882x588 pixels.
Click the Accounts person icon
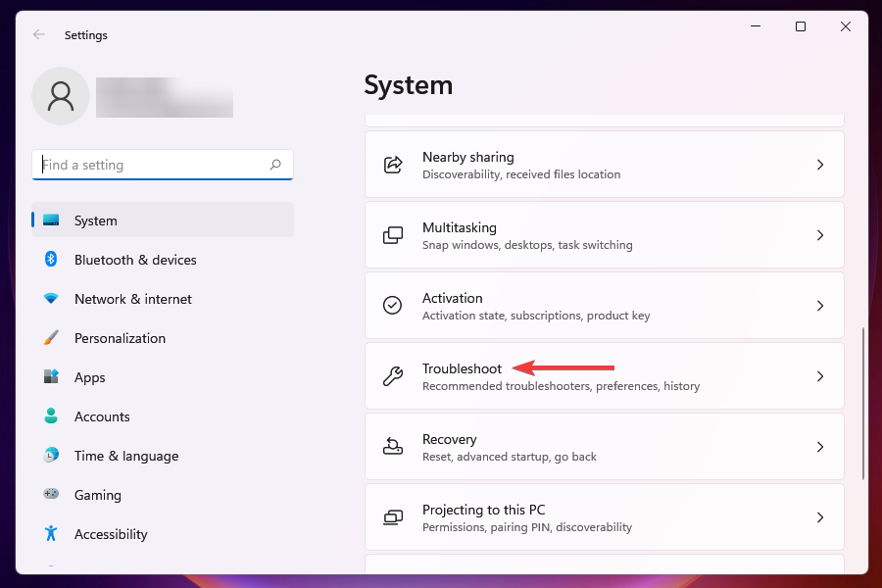(51, 416)
